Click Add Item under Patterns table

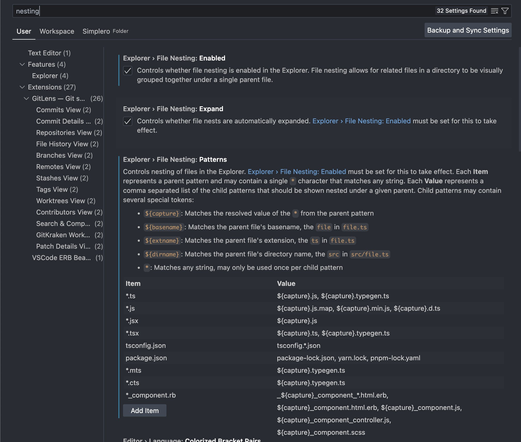[145, 411]
